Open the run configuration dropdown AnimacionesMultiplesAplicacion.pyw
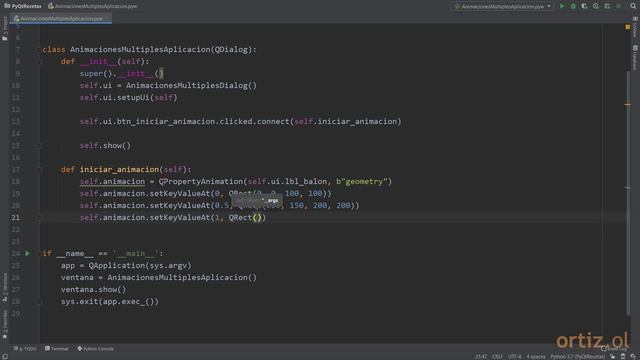 503,6
